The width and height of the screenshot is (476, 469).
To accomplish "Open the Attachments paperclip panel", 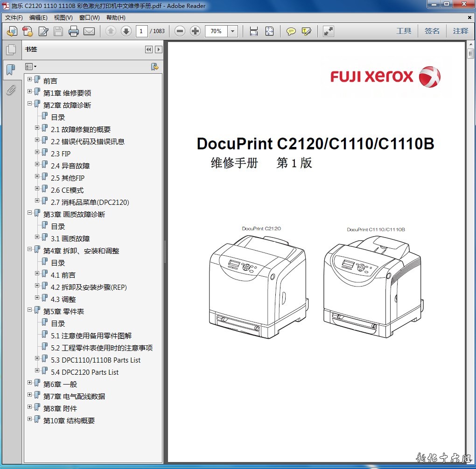I will pyautogui.click(x=11, y=90).
